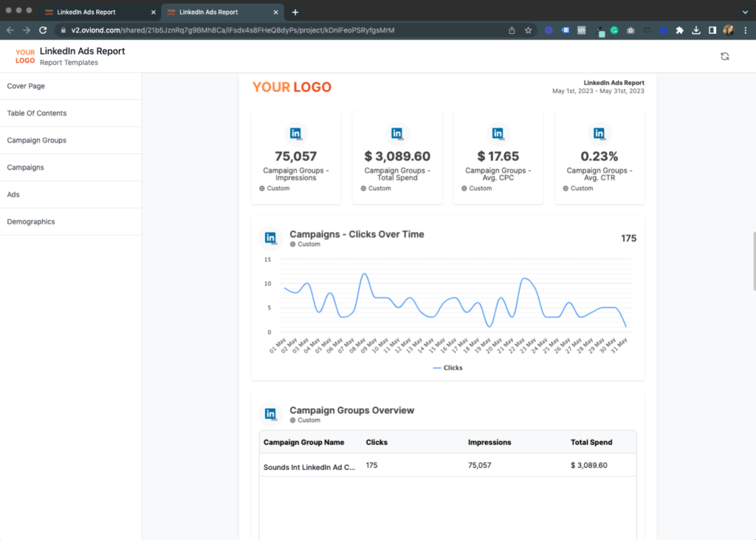Open the browser Downloads icon
Viewport: 756px width, 540px height.
(x=696, y=30)
